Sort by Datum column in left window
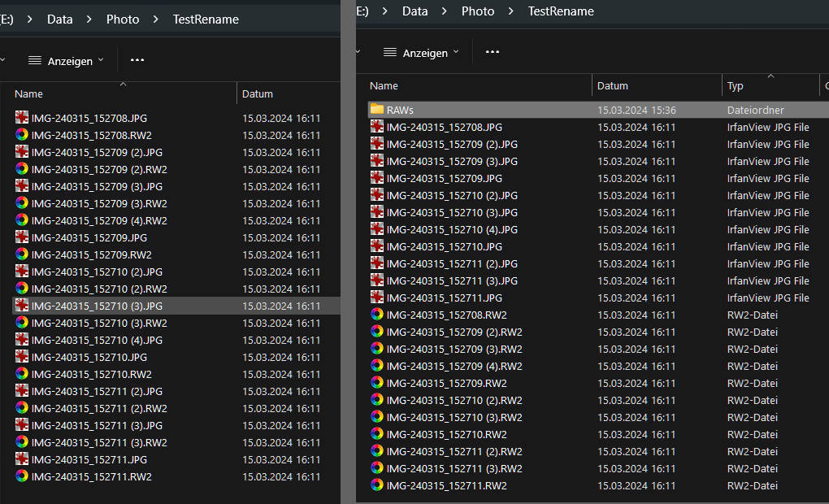The width and height of the screenshot is (829, 504). tap(258, 93)
